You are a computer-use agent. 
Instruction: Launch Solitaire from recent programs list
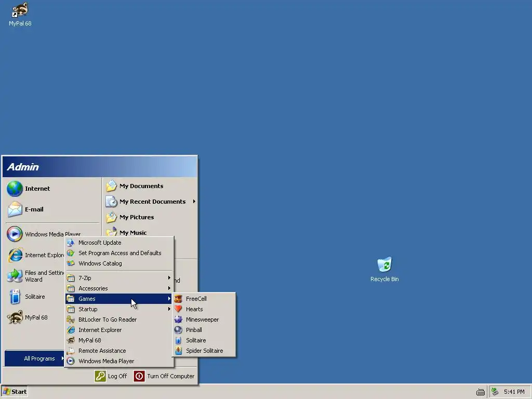(x=36, y=297)
